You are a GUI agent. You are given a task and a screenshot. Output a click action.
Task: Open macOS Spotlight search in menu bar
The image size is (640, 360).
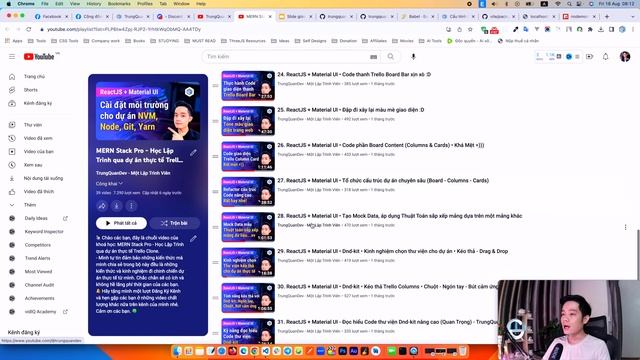569,4
